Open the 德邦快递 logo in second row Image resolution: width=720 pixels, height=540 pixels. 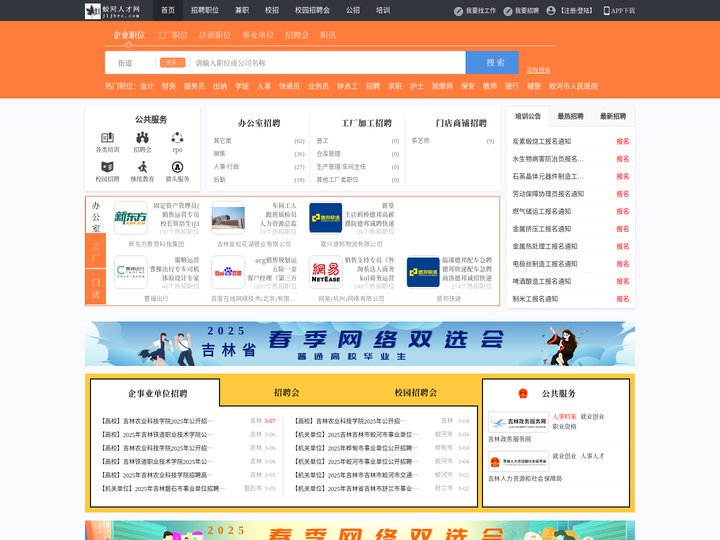pos(423,272)
